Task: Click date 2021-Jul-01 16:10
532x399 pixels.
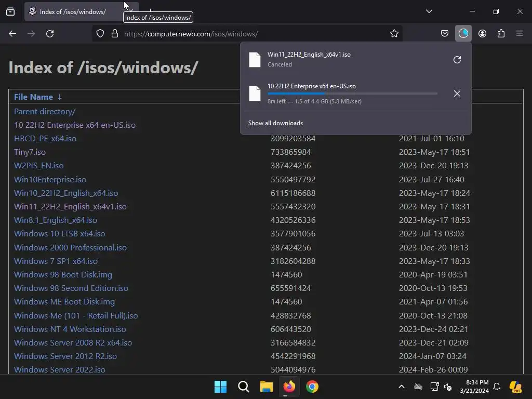Action: click(432, 139)
